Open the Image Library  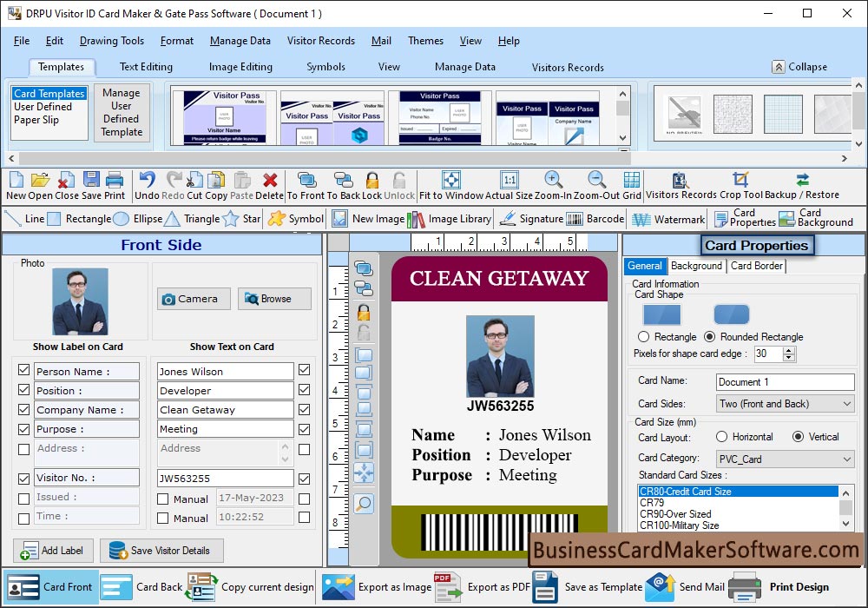449,219
